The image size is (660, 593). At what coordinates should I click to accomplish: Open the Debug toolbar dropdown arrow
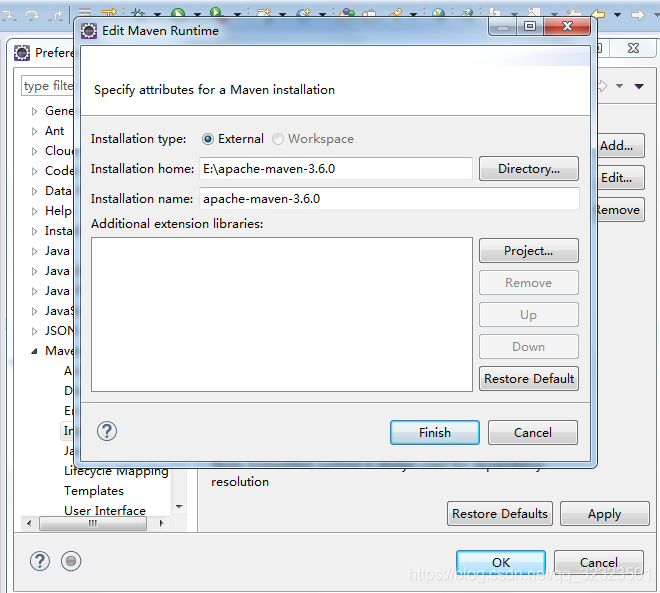[x=157, y=15]
